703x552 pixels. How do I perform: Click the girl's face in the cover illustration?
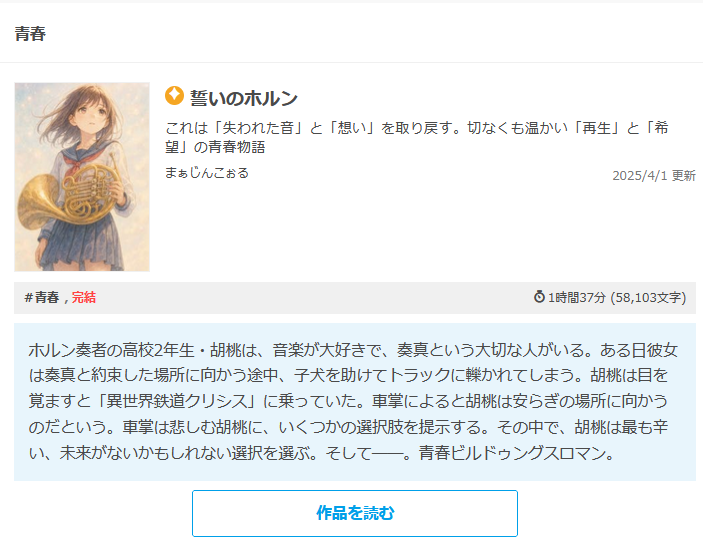pyautogui.click(x=92, y=115)
